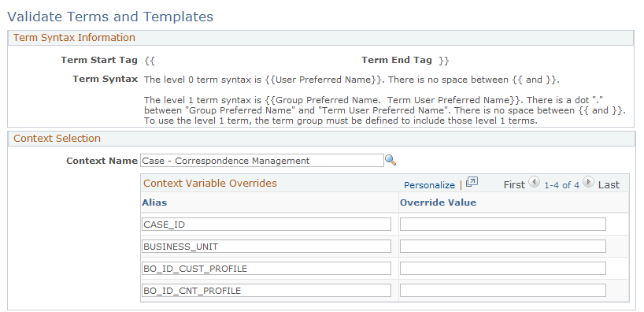
Task: Select the BO_ID_CUST_PROFILE alias field
Action: click(x=266, y=269)
